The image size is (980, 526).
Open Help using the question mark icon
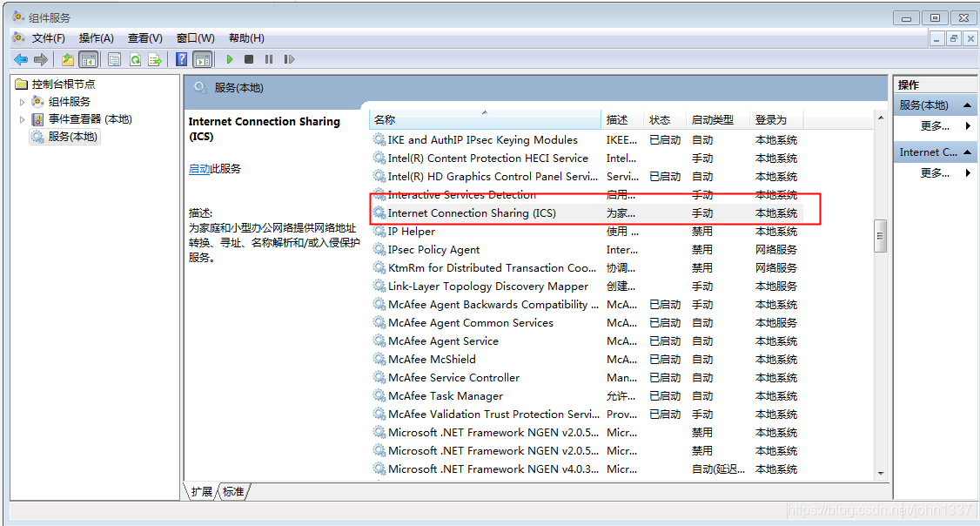pos(181,59)
